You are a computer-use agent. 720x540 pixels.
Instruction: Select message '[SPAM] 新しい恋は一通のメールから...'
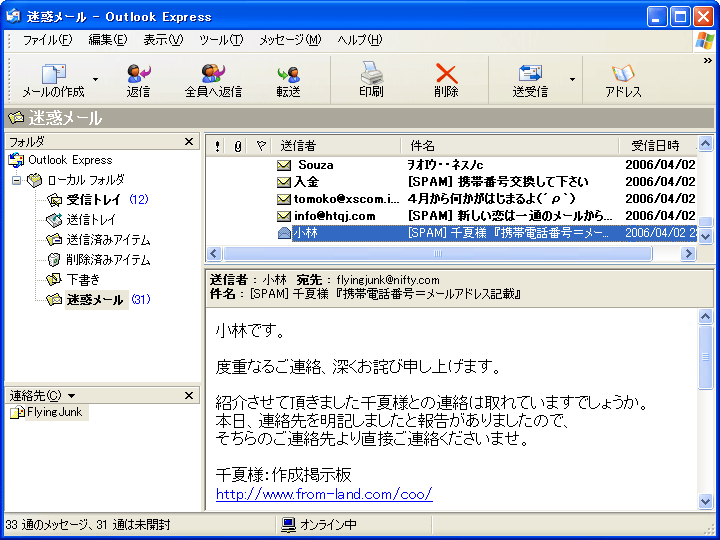[451, 216]
